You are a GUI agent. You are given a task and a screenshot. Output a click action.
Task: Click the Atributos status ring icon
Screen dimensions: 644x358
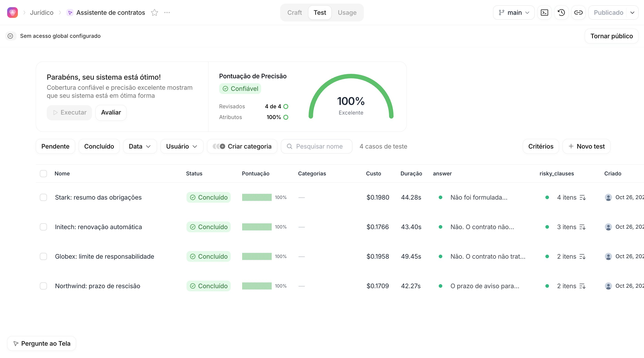coord(286,117)
